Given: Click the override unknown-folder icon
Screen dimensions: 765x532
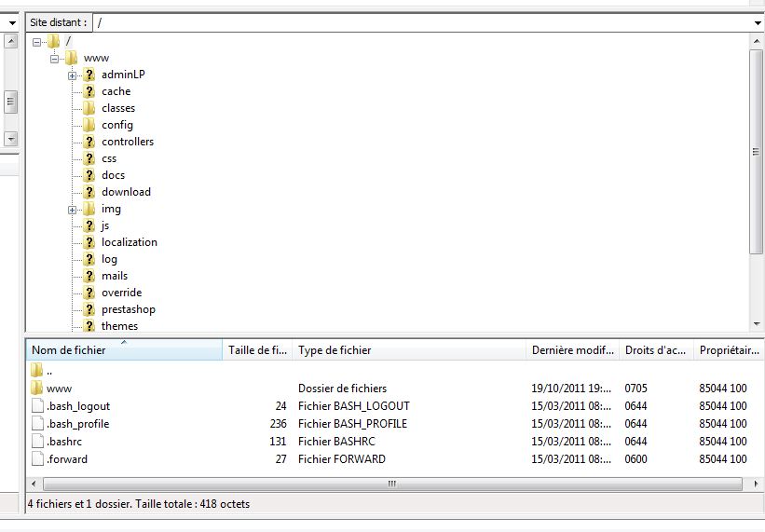Looking at the screenshot, I should [x=89, y=293].
